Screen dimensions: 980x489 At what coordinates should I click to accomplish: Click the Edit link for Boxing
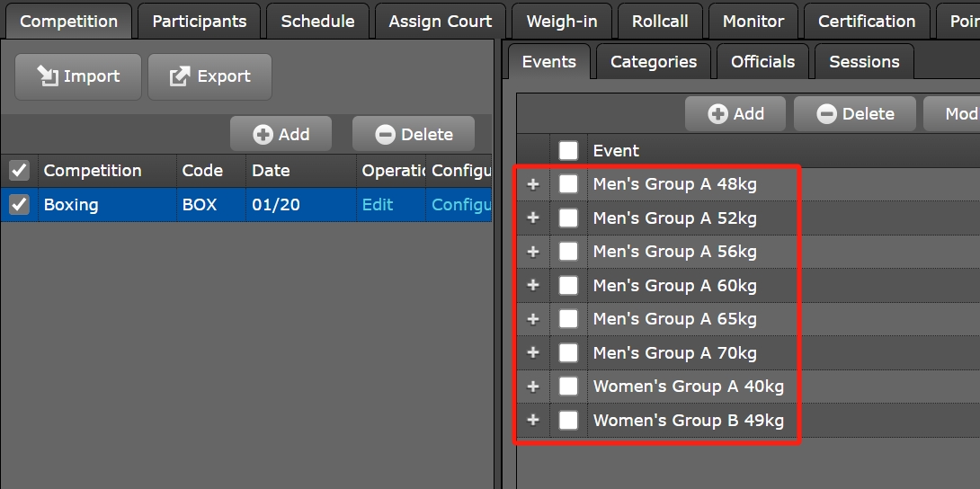[x=378, y=205]
